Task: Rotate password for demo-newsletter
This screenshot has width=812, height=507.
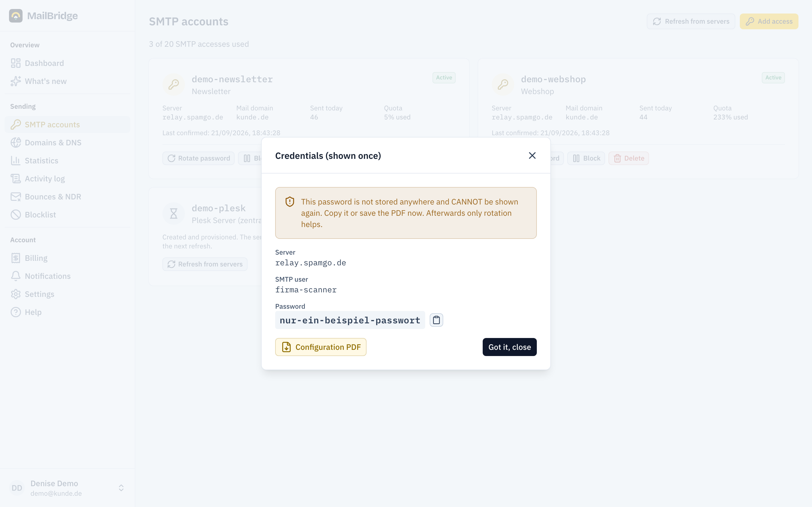Action: (x=199, y=158)
